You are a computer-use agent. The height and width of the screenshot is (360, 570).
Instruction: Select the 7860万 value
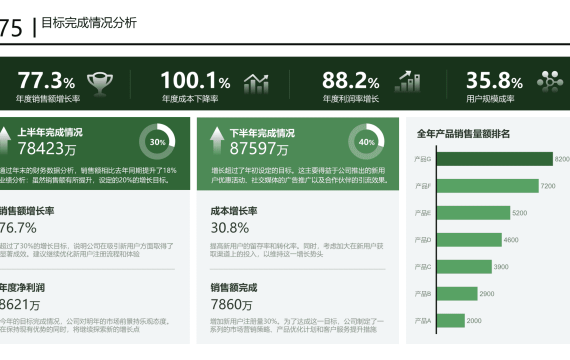tap(231, 305)
